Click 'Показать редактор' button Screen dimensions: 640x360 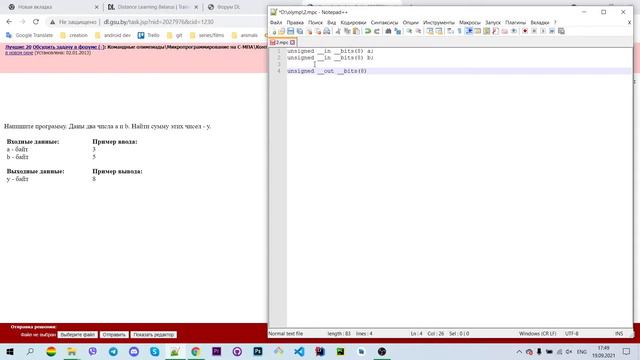tap(153, 334)
